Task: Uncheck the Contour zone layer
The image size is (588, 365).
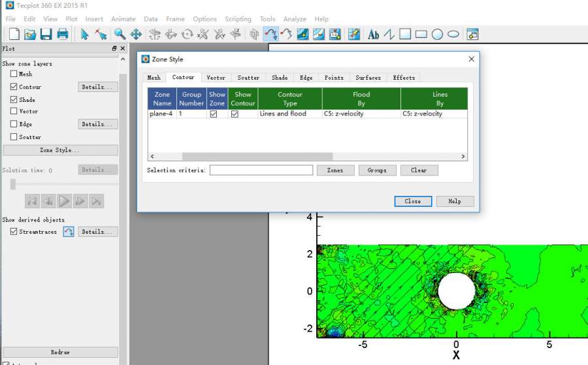Action: tap(14, 87)
